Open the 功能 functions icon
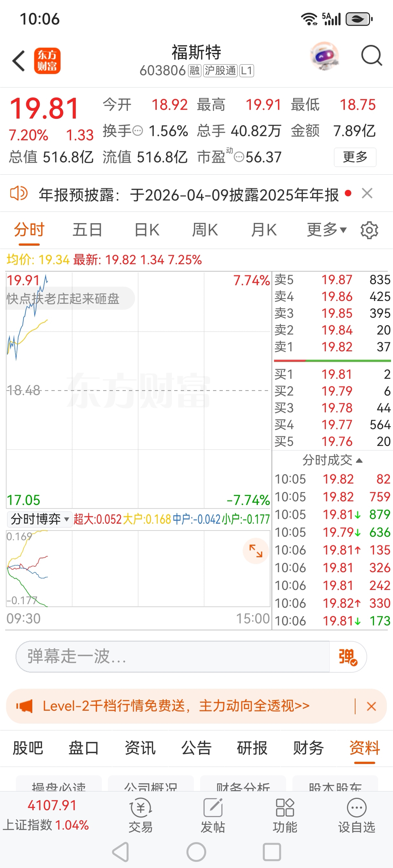 (285, 815)
